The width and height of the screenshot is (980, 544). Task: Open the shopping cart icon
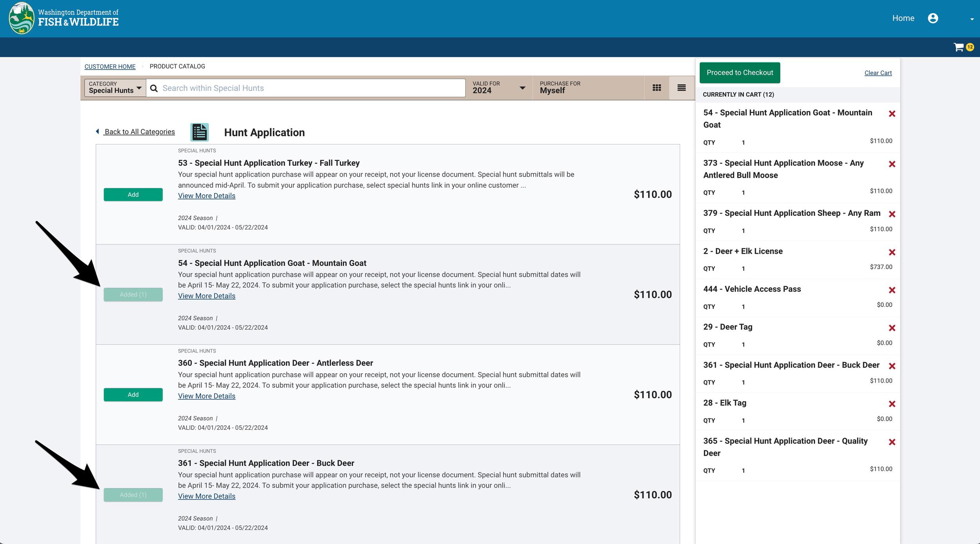click(x=958, y=47)
